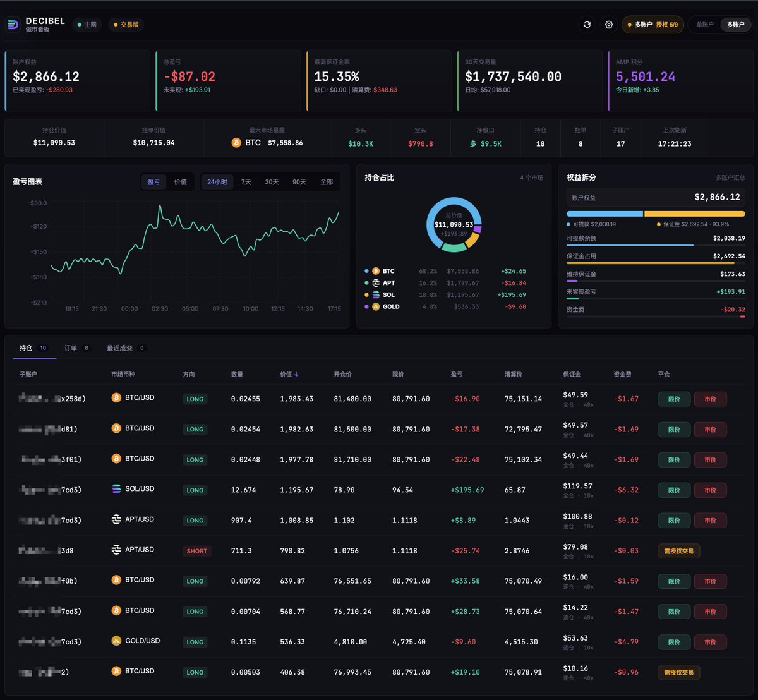
Task: Click 市价 for the 81,500.00 BTC position
Action: pos(710,430)
